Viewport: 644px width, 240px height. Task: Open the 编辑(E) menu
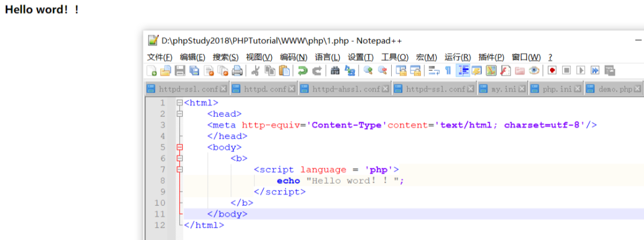pos(192,57)
